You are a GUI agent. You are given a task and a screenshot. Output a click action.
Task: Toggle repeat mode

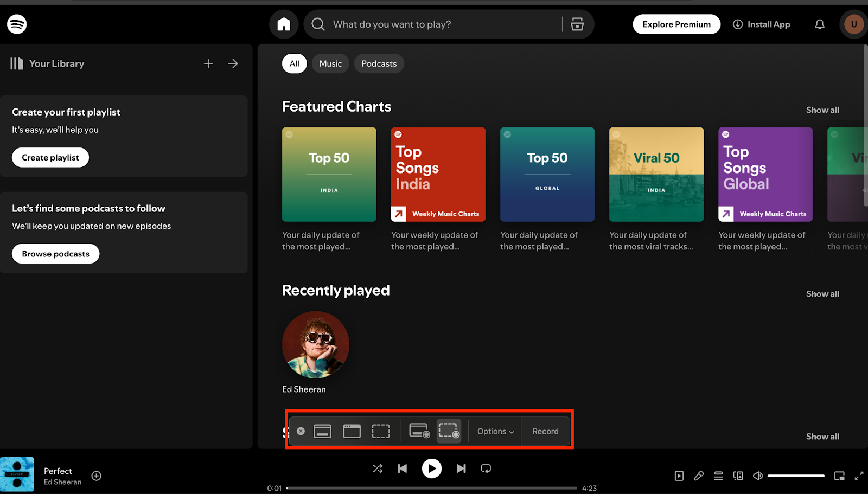point(486,469)
